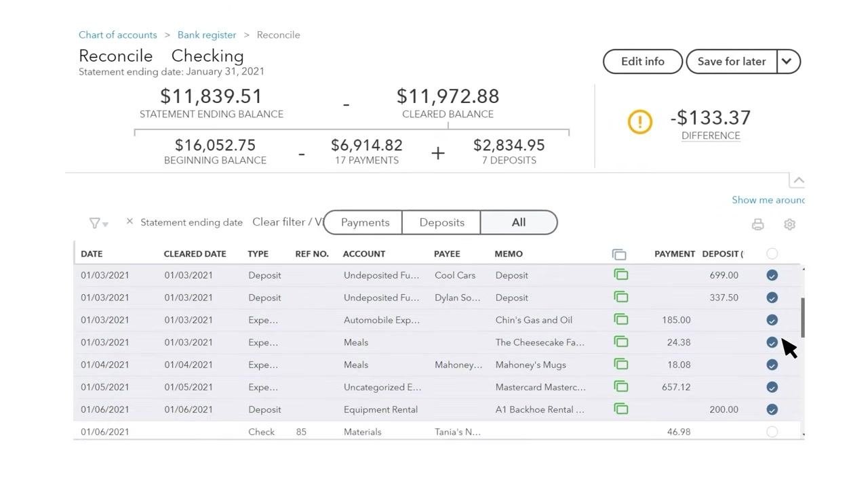Image resolution: width=868 pixels, height=488 pixels.
Task: Open the Show me around link
Action: coord(768,200)
